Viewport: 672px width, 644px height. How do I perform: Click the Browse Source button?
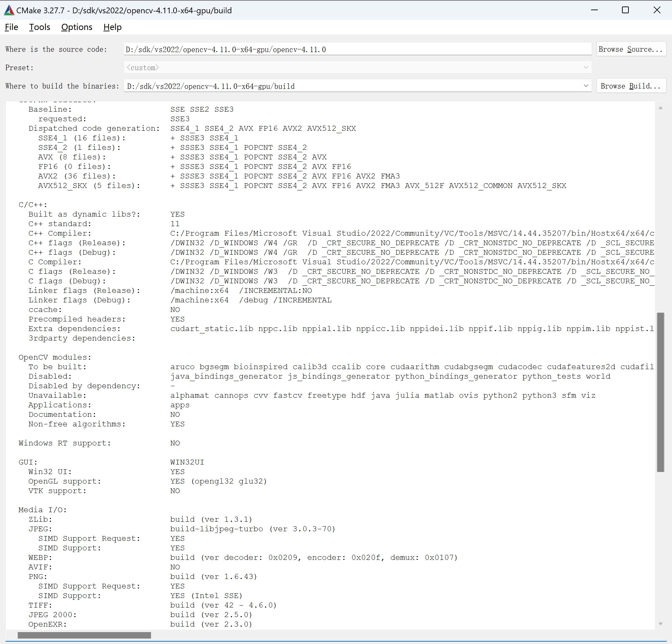click(631, 49)
